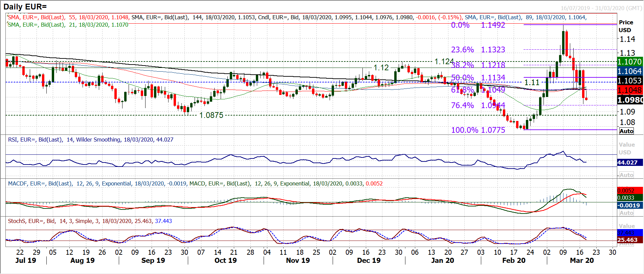The width and height of the screenshot is (644, 274).
Task: Click the Mar 20 month label
Action: [582, 260]
